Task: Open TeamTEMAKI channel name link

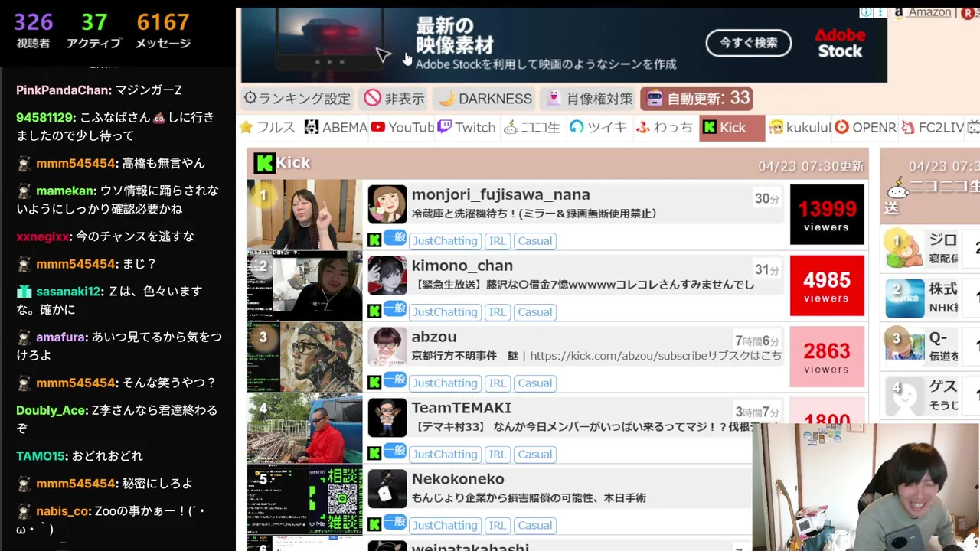Action: point(462,408)
